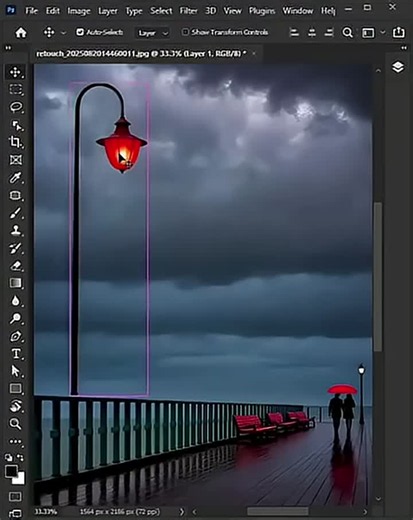
Task: Align right edges in options bar
Action: point(329,32)
